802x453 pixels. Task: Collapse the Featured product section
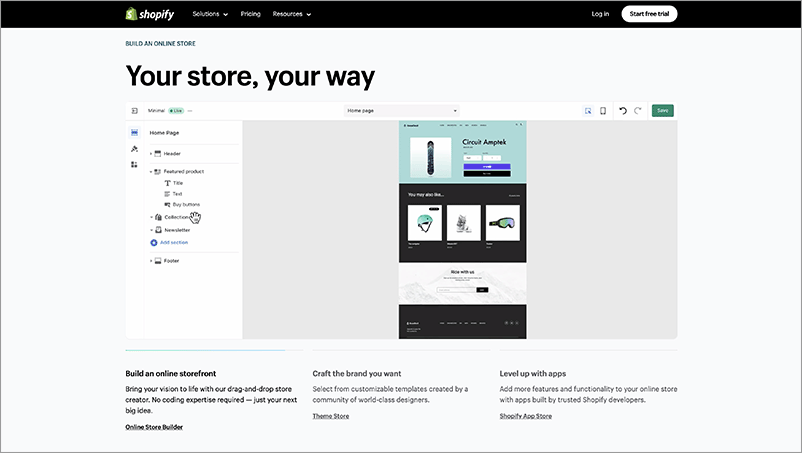pos(151,172)
